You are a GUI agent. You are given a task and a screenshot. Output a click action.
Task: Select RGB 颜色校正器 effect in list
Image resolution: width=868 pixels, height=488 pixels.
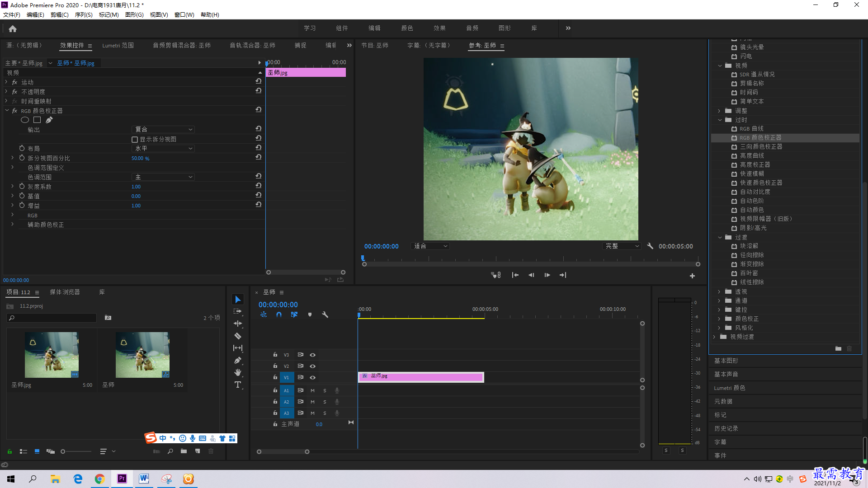pos(760,138)
